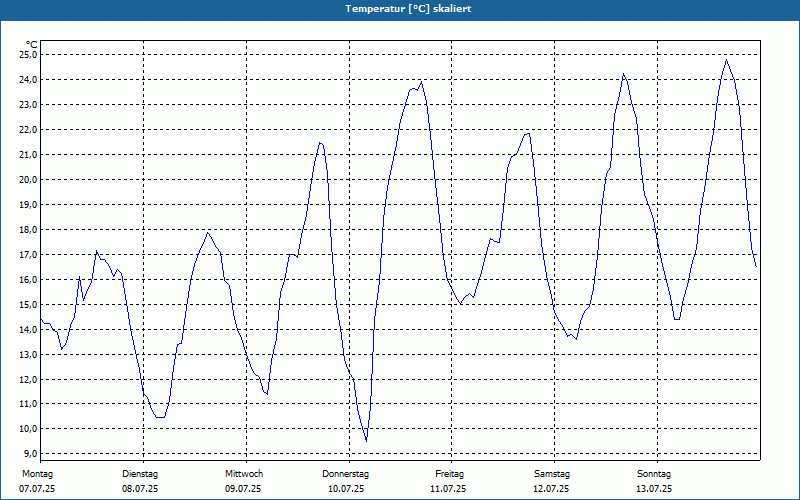Viewport: 800px width, 500px height.
Task: Click the 10.07.25 date label
Action: 346,489
